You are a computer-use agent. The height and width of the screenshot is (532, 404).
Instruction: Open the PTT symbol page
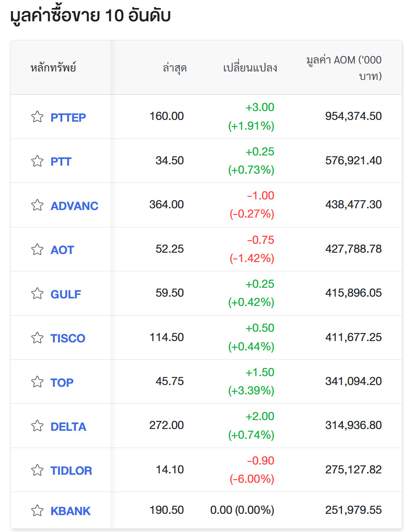61,161
